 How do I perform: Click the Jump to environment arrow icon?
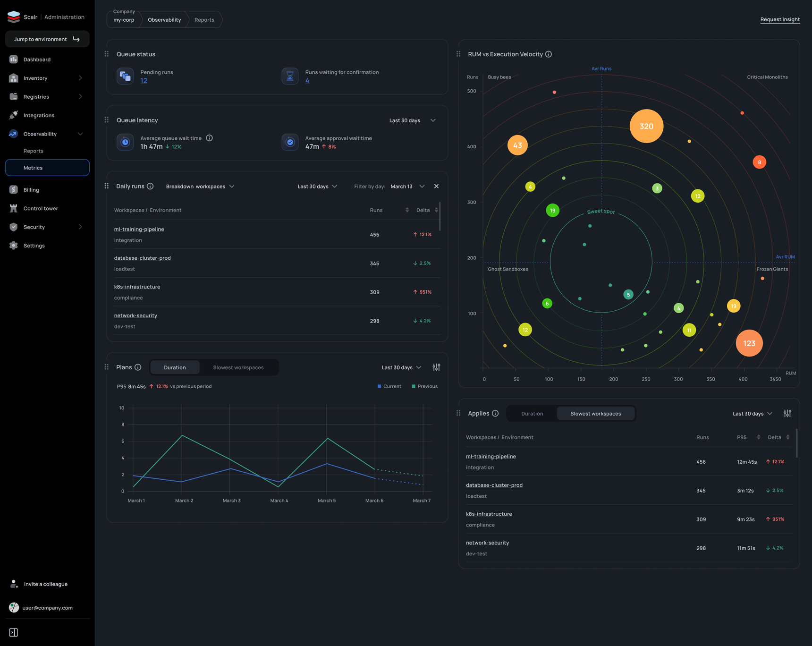pyautogui.click(x=76, y=39)
